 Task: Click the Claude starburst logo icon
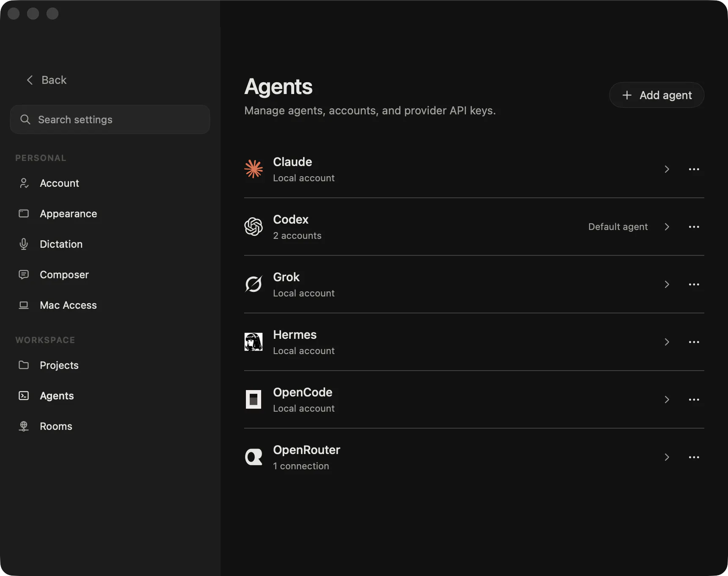click(254, 169)
